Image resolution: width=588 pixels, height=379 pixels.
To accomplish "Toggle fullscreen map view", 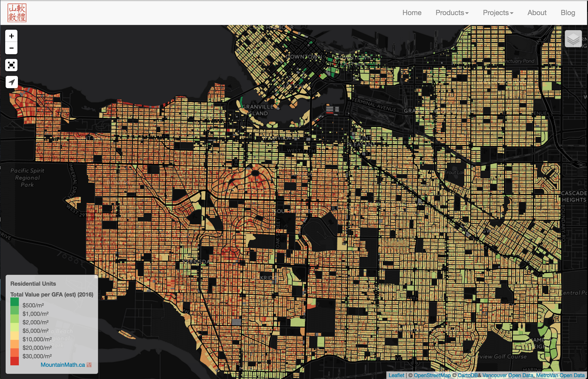I will coord(11,65).
